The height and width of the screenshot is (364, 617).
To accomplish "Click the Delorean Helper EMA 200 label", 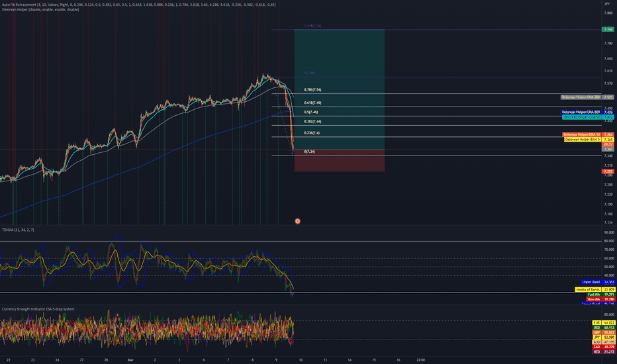I will (x=581, y=97).
